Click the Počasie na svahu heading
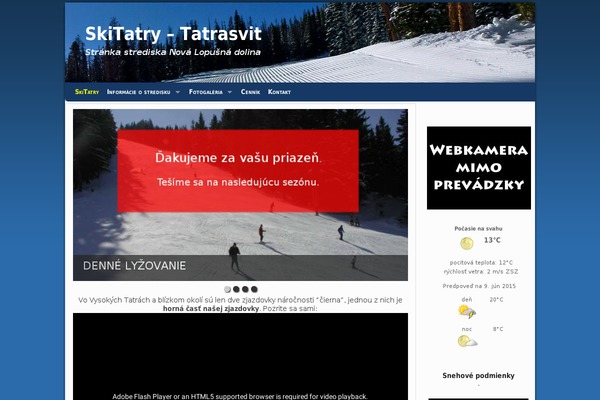600x400 pixels. coord(478,229)
